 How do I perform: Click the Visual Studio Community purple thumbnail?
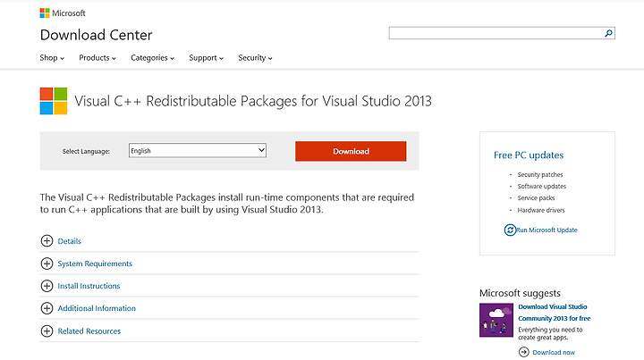[x=496, y=320]
